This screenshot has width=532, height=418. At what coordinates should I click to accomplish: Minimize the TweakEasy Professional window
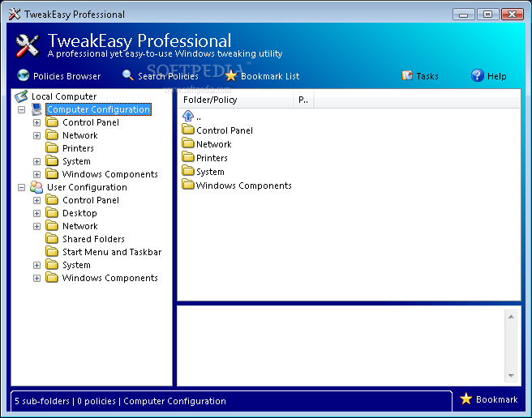pos(463,15)
